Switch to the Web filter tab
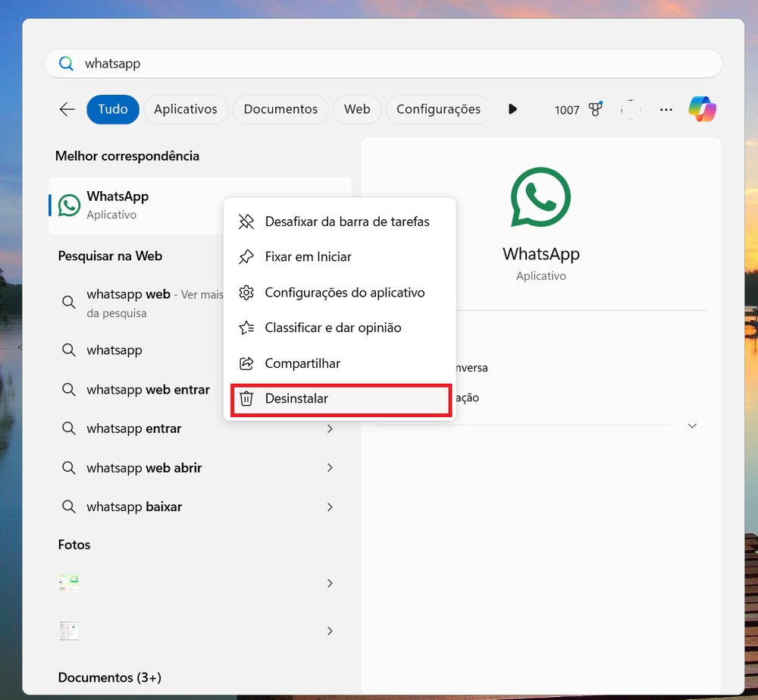Viewport: 758px width, 700px height. [357, 109]
